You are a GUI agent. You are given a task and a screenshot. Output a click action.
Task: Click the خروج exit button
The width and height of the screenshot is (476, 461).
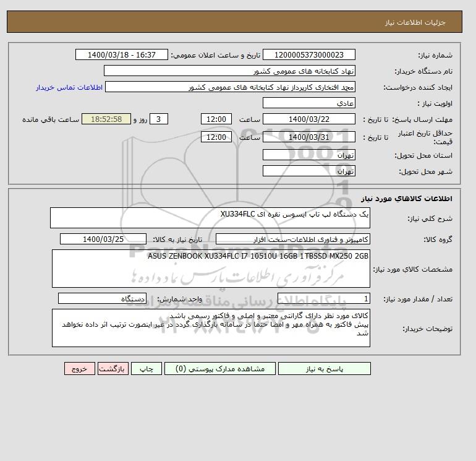(80, 369)
